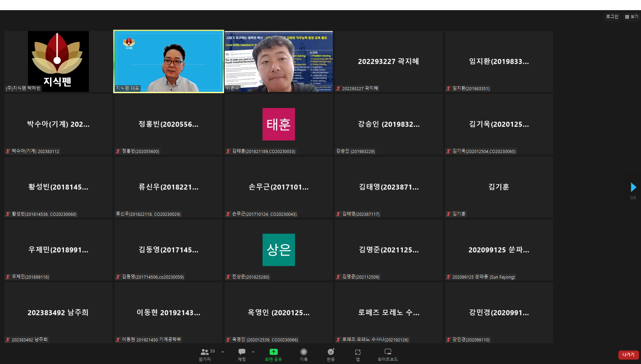Click muted mic icon beside 이동현 201921430 기계공학부
The width and height of the screenshot is (641, 364).
click(x=118, y=340)
